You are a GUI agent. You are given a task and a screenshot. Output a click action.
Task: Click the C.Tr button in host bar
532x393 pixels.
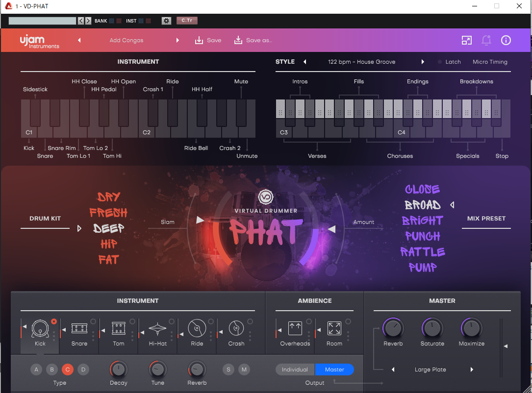[x=187, y=21]
